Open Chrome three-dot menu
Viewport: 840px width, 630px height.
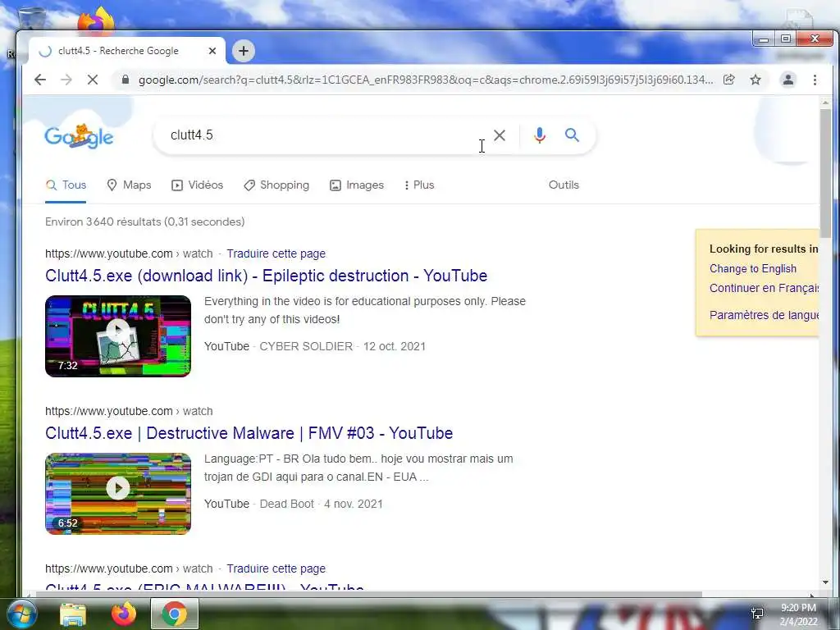pyautogui.click(x=815, y=80)
